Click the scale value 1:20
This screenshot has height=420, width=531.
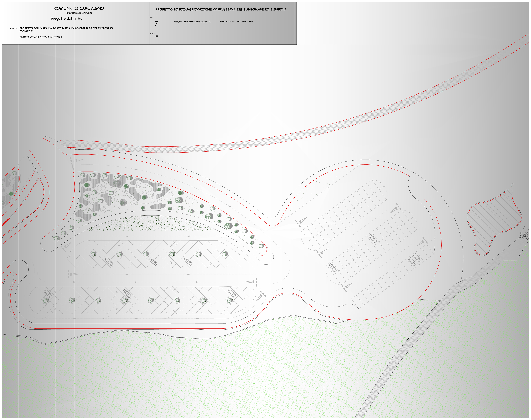pyautogui.click(x=156, y=36)
